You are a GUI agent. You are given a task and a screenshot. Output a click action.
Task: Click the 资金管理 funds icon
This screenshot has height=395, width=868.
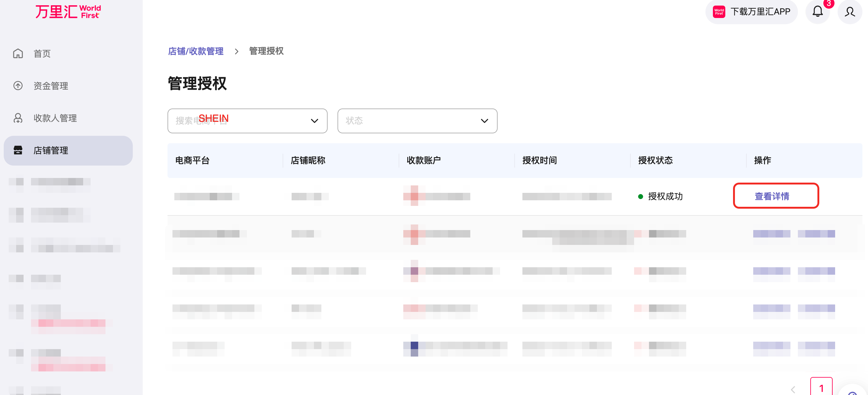coord(18,86)
